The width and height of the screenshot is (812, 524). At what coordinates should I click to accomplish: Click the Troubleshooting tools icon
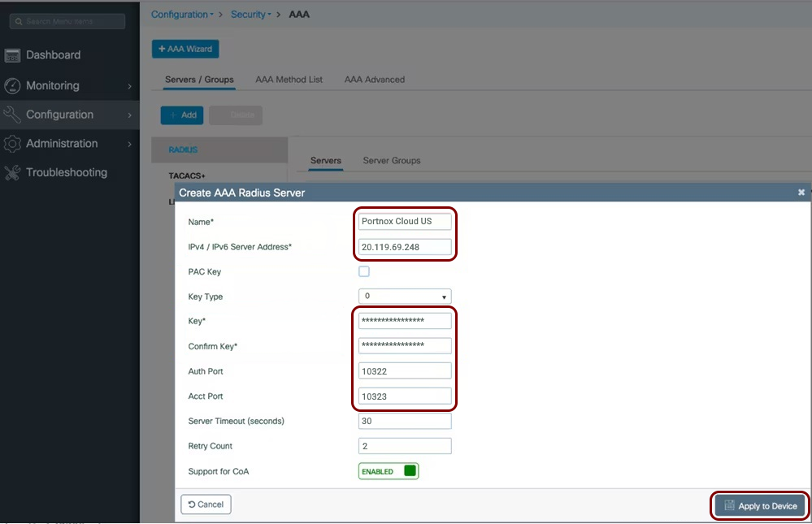(x=12, y=172)
